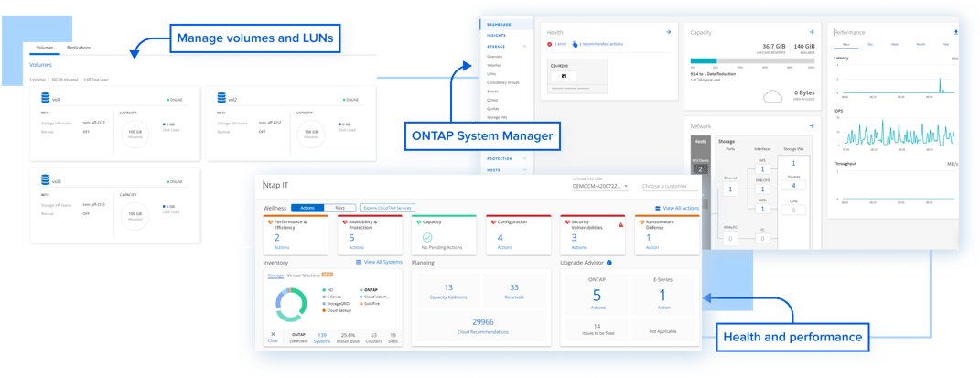This screenshot has height=378, width=980.
Task: Open the View All Actions link
Action: click(x=679, y=209)
